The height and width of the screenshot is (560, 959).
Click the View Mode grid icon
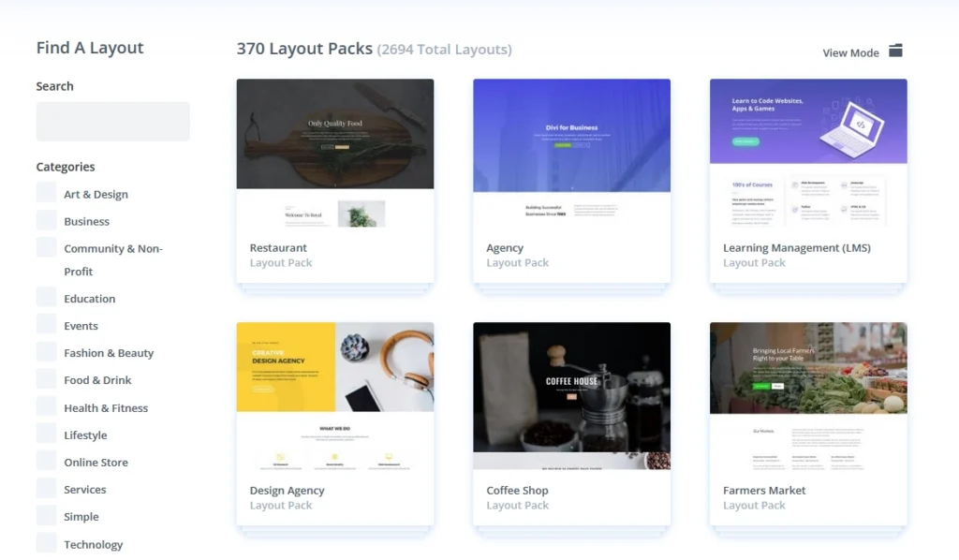[894, 52]
